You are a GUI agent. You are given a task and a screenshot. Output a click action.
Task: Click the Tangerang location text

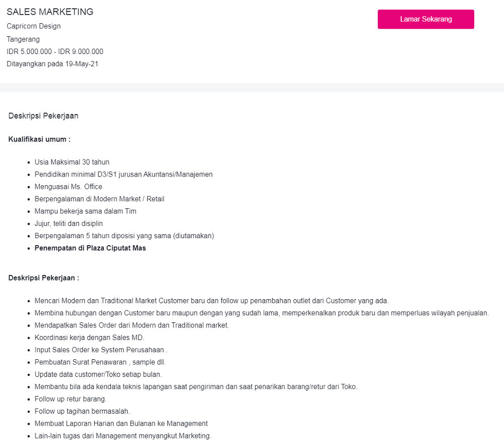[23, 39]
